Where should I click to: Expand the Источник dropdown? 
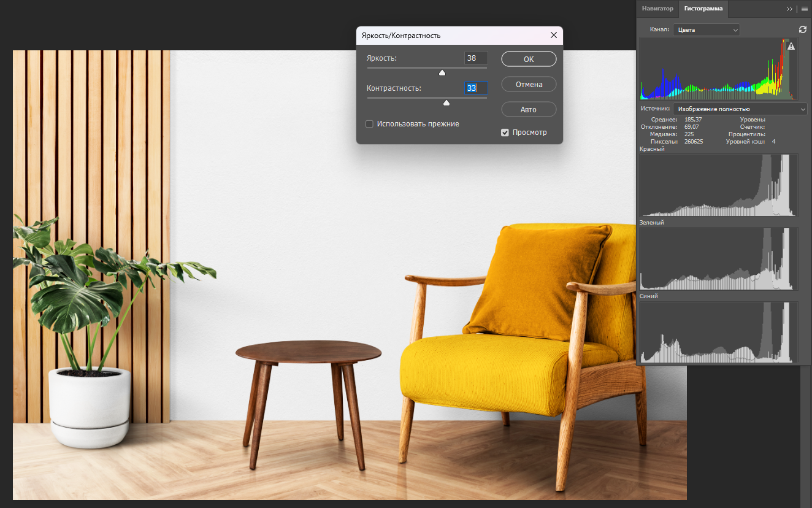(x=740, y=109)
